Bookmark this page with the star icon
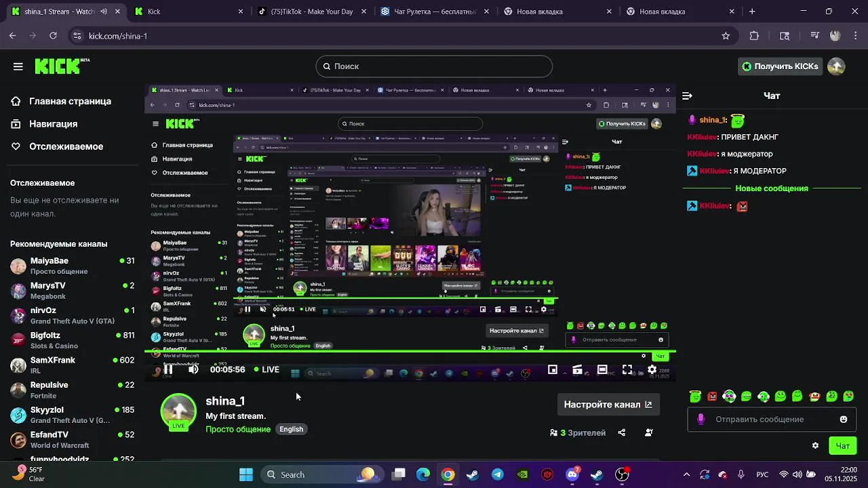 point(726,36)
